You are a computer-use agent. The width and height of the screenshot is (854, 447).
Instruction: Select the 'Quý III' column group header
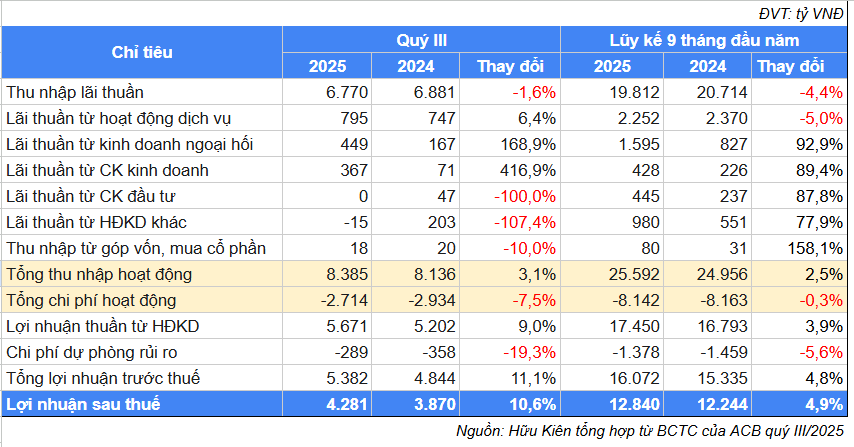(421, 40)
